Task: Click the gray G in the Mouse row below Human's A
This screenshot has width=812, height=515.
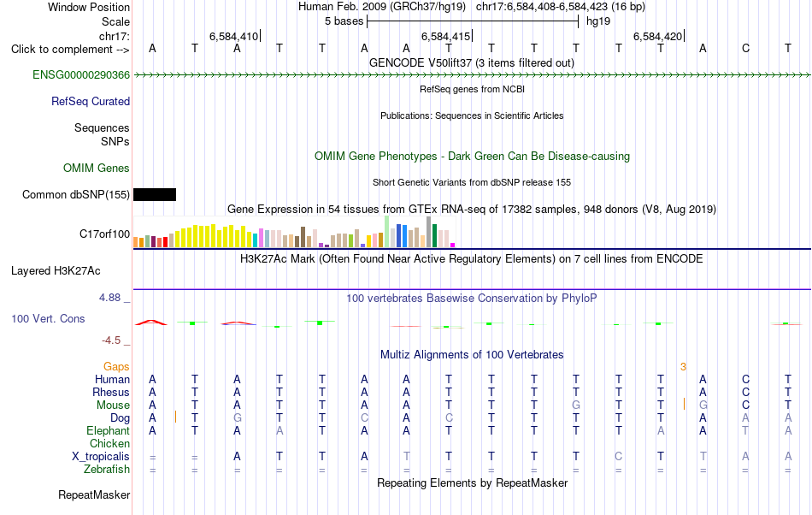Action: click(x=703, y=405)
